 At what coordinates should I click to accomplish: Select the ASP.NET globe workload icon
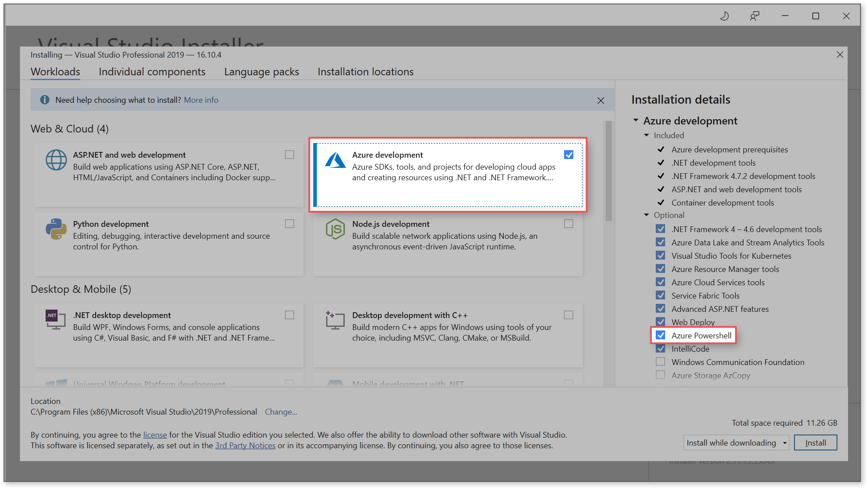point(56,160)
